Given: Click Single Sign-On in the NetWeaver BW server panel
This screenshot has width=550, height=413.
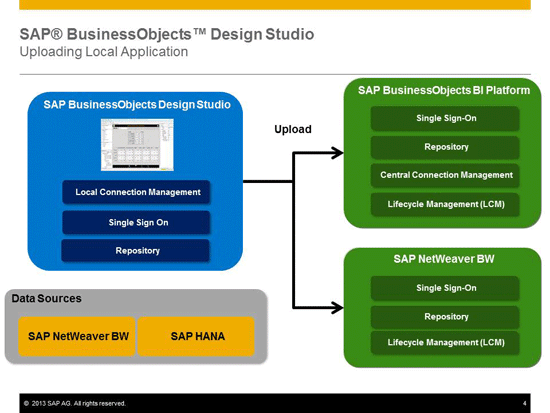Looking at the screenshot, I should [x=445, y=288].
